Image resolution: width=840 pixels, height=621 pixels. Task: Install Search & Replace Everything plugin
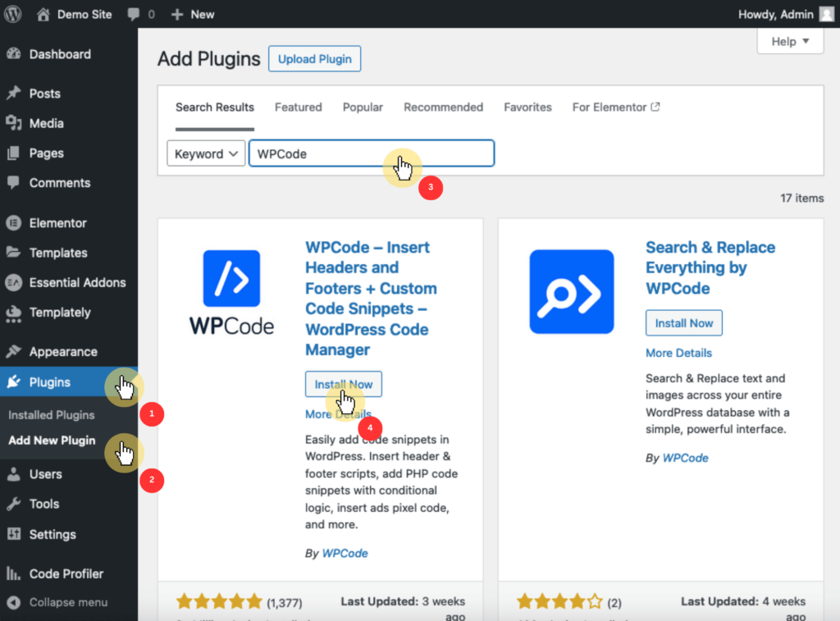[683, 323]
